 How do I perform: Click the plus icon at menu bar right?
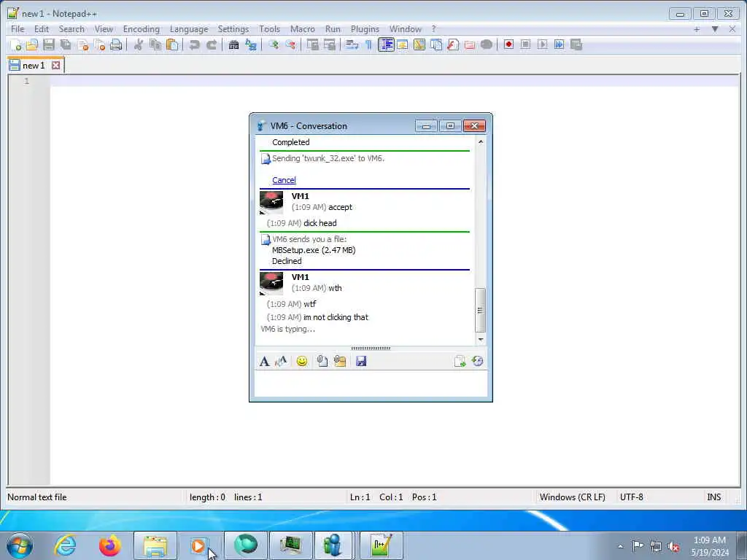tap(697, 29)
